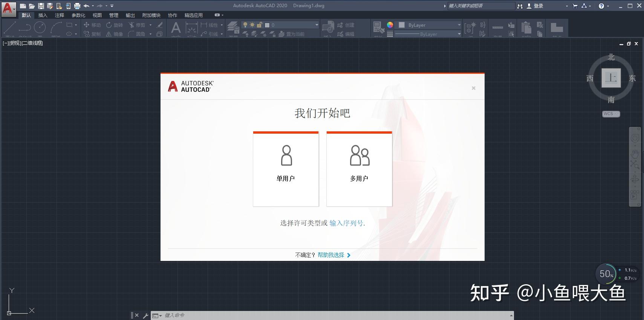
Task: Click the Undo arrow icon
Action: coord(87,6)
